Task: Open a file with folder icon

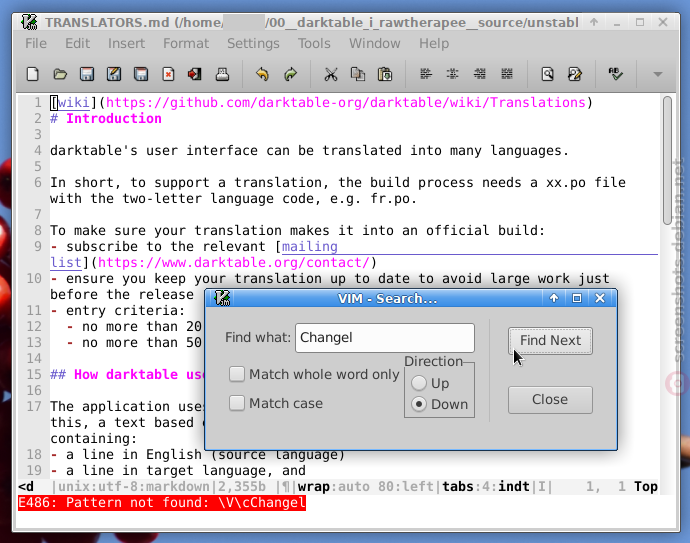Action: coord(60,74)
